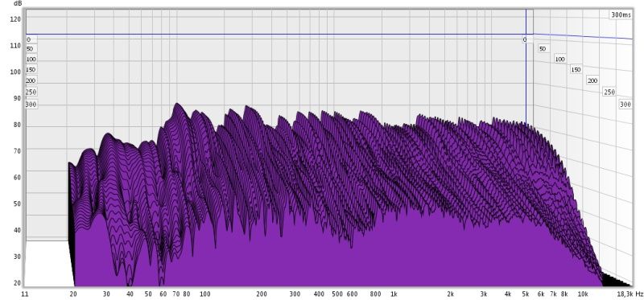Click the 20 Hz frequency axis label
The image size is (644, 300).
(x=73, y=294)
